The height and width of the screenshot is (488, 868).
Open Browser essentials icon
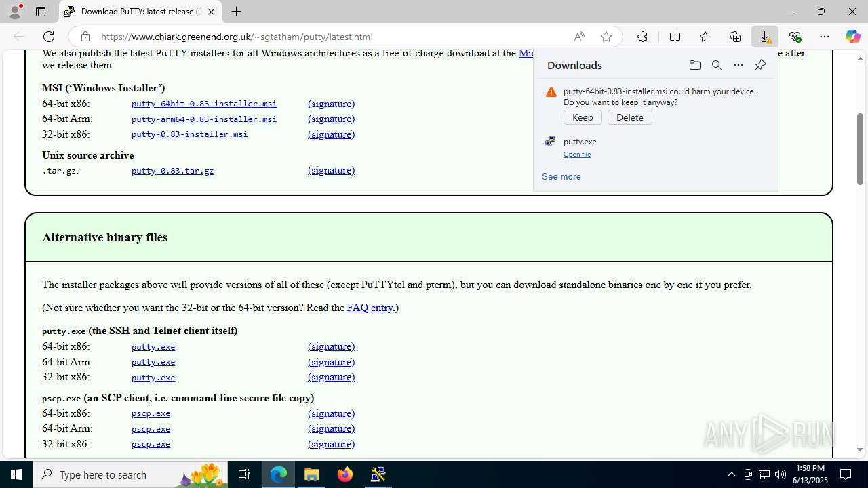coord(795,37)
